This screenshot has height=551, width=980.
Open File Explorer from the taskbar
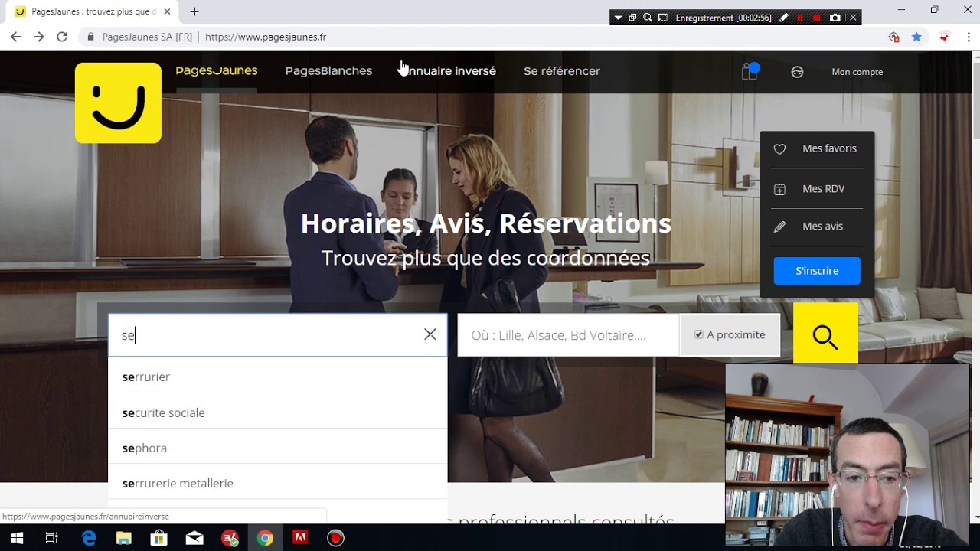coord(123,538)
